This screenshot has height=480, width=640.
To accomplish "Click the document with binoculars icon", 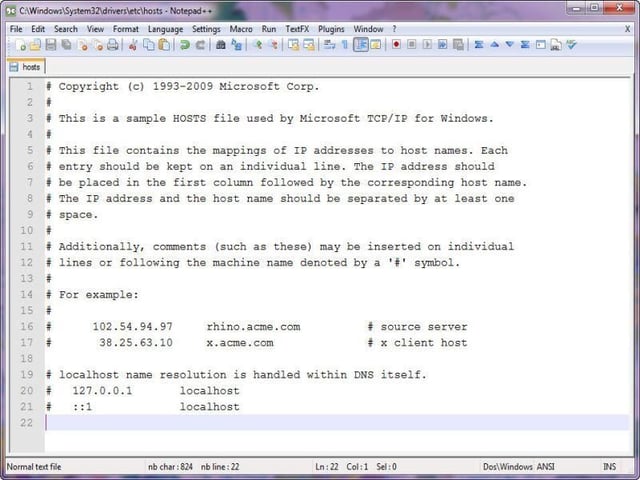I will [556, 45].
